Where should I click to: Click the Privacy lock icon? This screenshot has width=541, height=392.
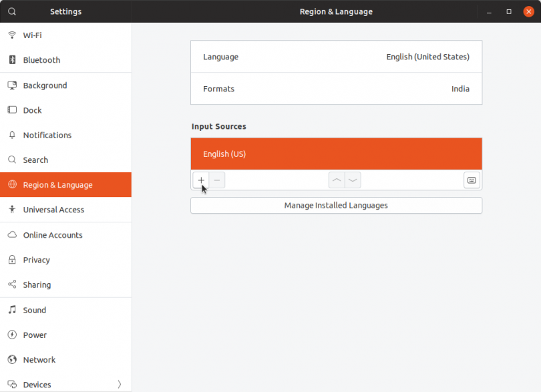click(11, 260)
